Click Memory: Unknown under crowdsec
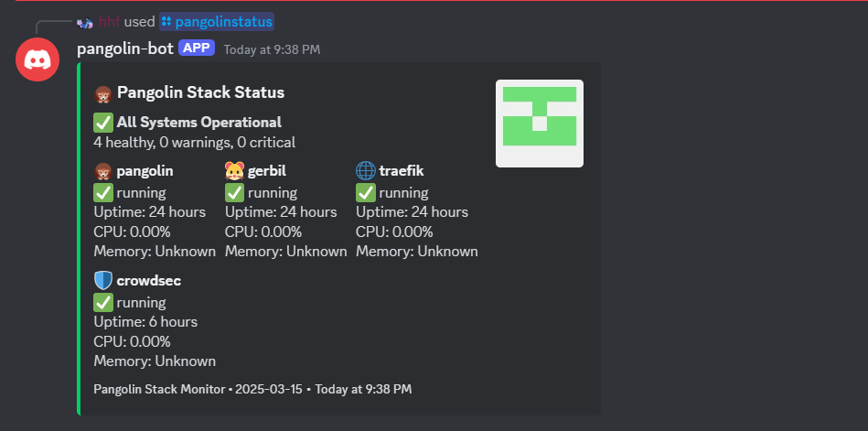This screenshot has width=868, height=431. coord(155,361)
